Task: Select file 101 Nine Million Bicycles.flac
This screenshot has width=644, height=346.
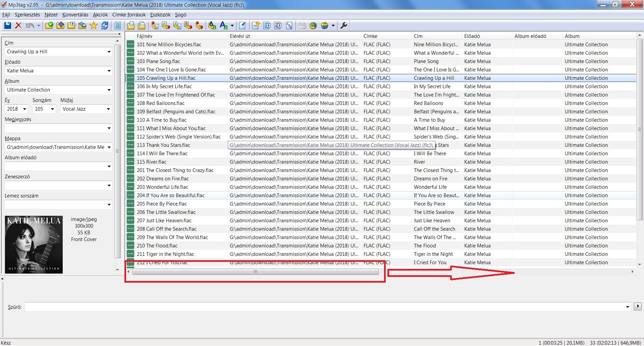Action: point(169,45)
